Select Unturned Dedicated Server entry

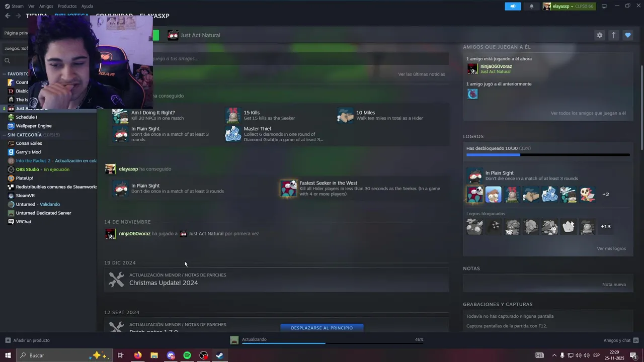pos(43,213)
